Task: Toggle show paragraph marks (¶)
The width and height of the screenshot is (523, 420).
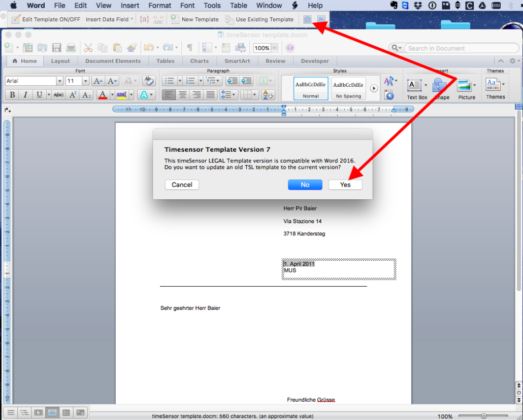Action: tap(189, 48)
